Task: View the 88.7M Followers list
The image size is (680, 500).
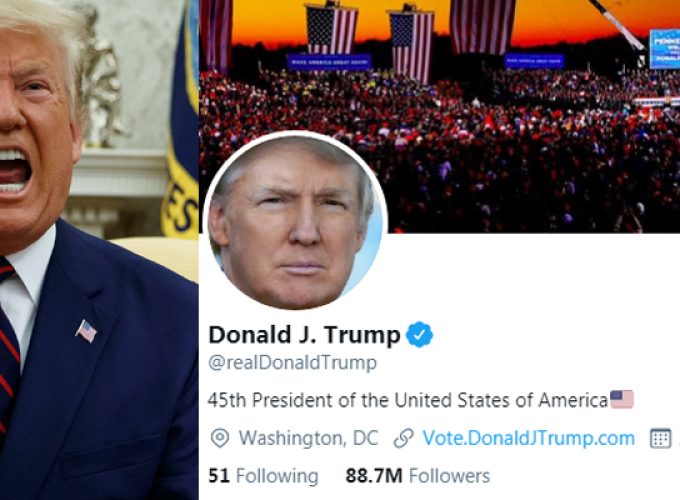Action: click(418, 476)
